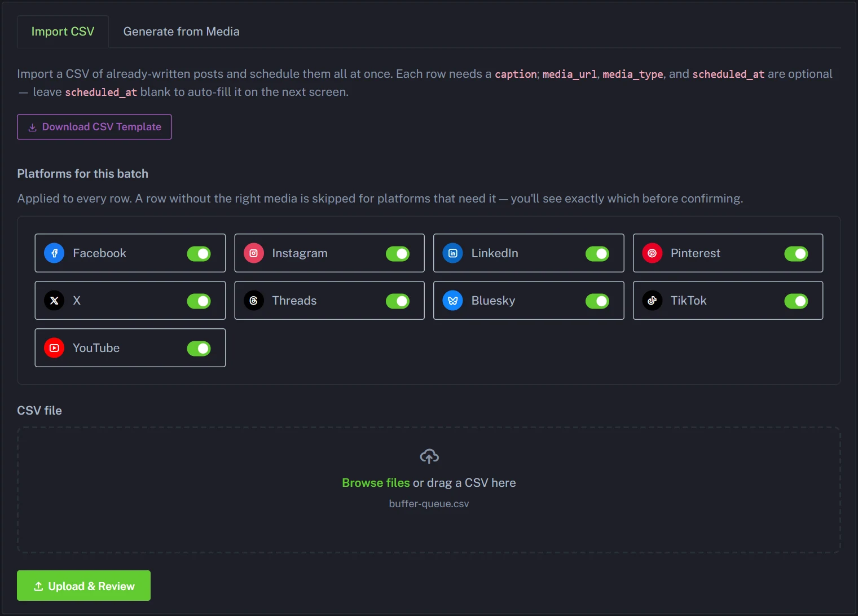The height and width of the screenshot is (616, 858).
Task: Turn off the Instagram switch
Action: [x=398, y=254]
